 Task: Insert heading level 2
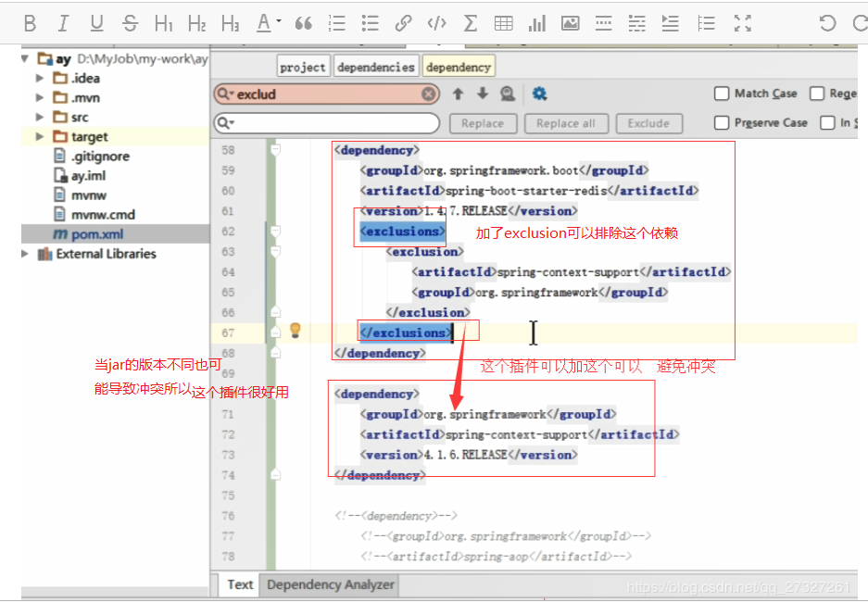click(x=197, y=23)
